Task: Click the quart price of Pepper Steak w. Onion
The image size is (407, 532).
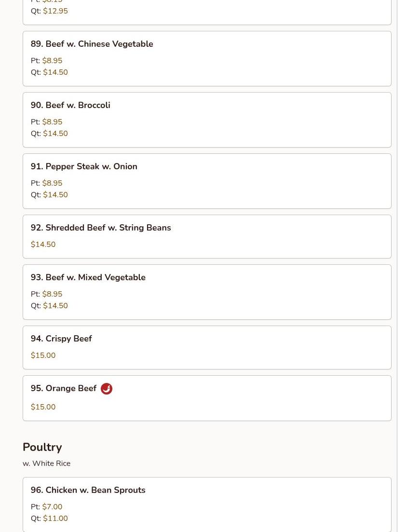Action: 55,195
